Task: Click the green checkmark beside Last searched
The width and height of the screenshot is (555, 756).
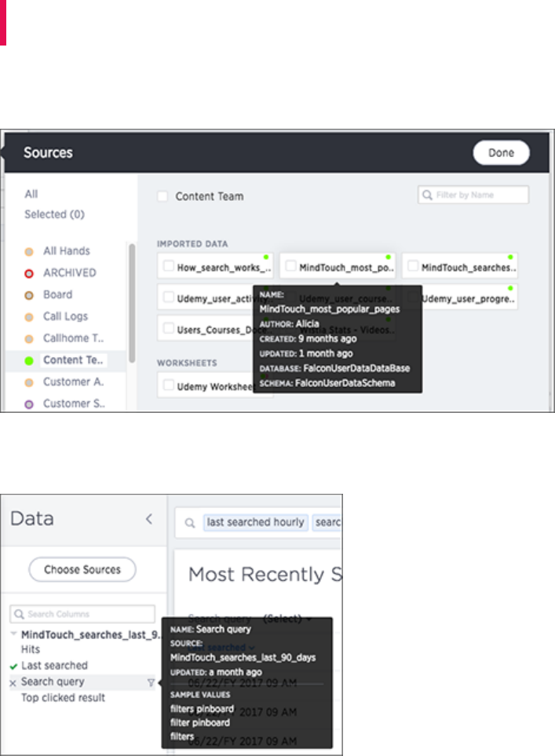Action: 13,667
